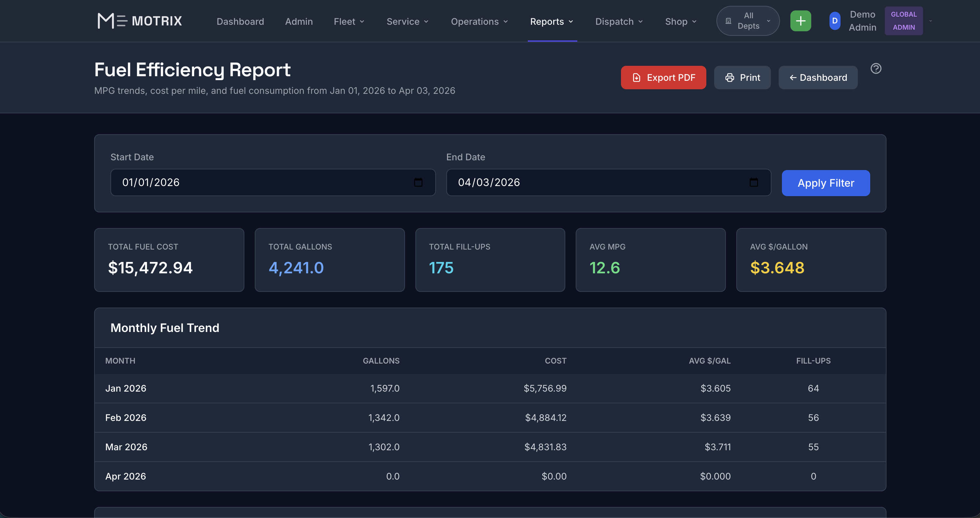The image size is (980, 518).
Task: Click the Motrix logo icon
Action: tap(111, 21)
